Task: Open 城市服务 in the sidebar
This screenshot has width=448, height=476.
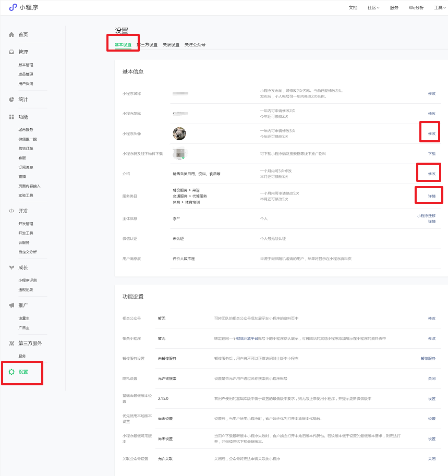Action: pos(26,130)
